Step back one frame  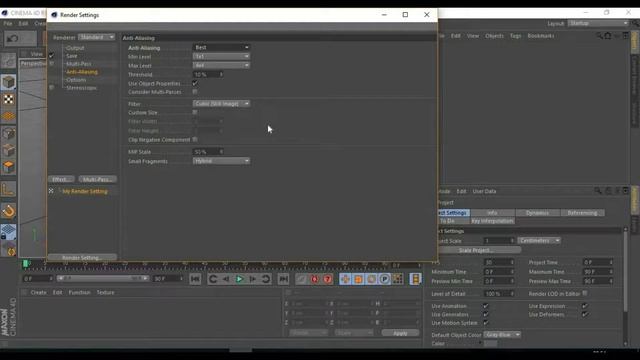pos(226,279)
